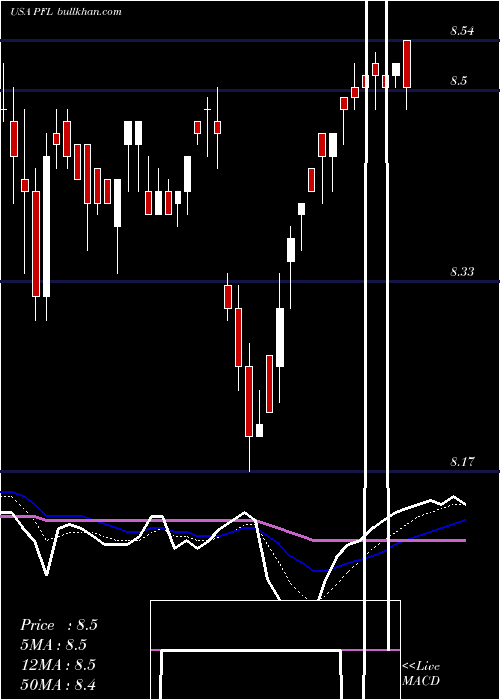Click the <<Live MACD label
The height and width of the screenshot is (700, 500).
point(421,673)
